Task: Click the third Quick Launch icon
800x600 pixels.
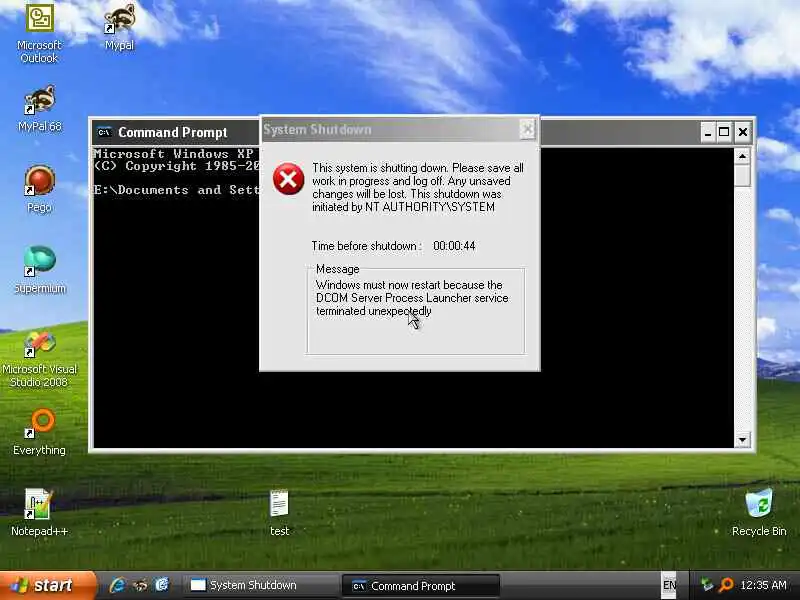Action: pyautogui.click(x=162, y=585)
